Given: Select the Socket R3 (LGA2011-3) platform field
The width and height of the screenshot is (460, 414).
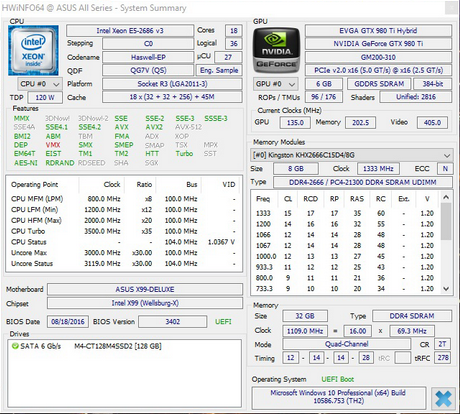Looking at the screenshot, I should 172,84.
